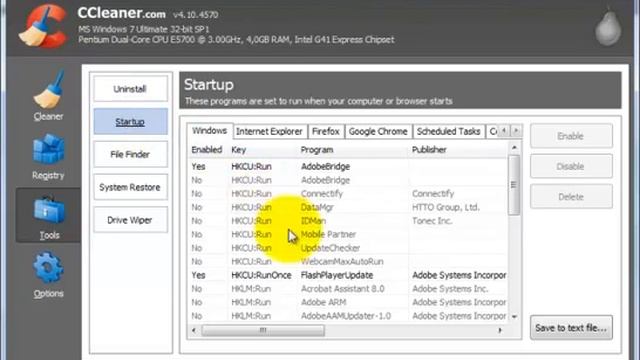Click the Enable button
Viewport: 640px width, 360px height.
click(x=571, y=136)
